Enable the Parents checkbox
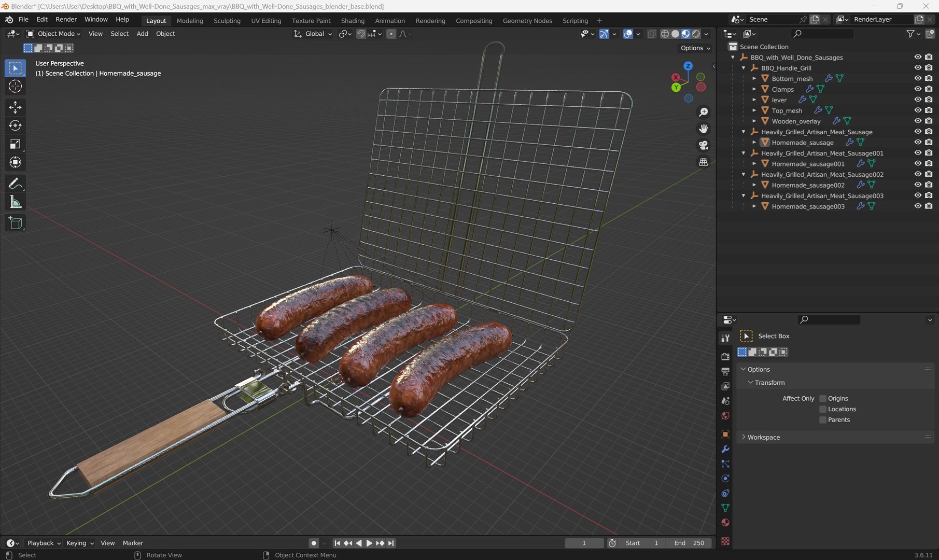The image size is (939, 560). [x=822, y=420]
